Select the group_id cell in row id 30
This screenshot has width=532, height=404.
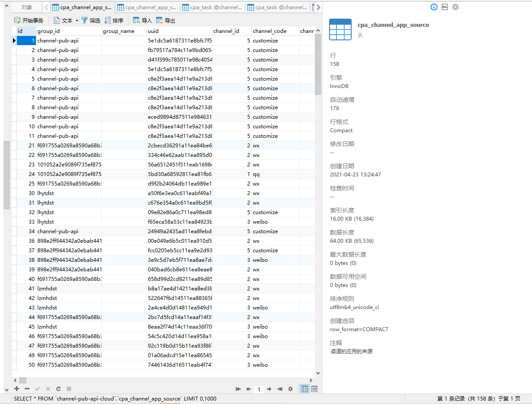pos(69,193)
